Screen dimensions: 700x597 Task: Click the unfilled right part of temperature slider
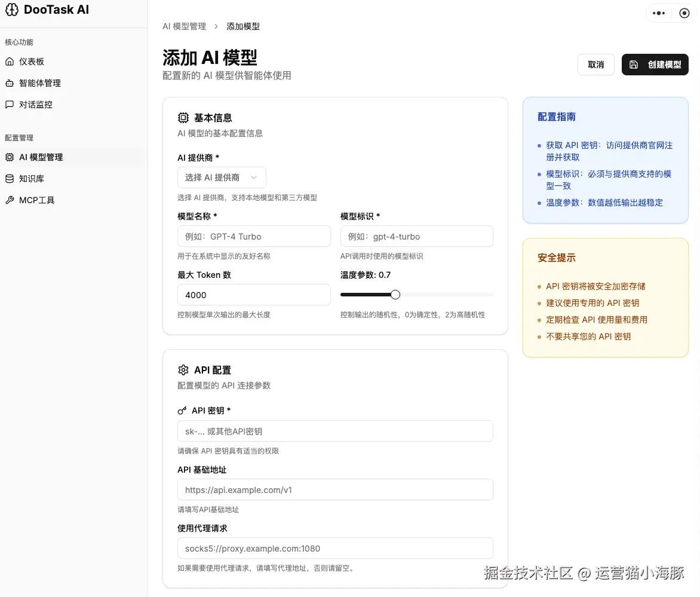click(x=446, y=295)
